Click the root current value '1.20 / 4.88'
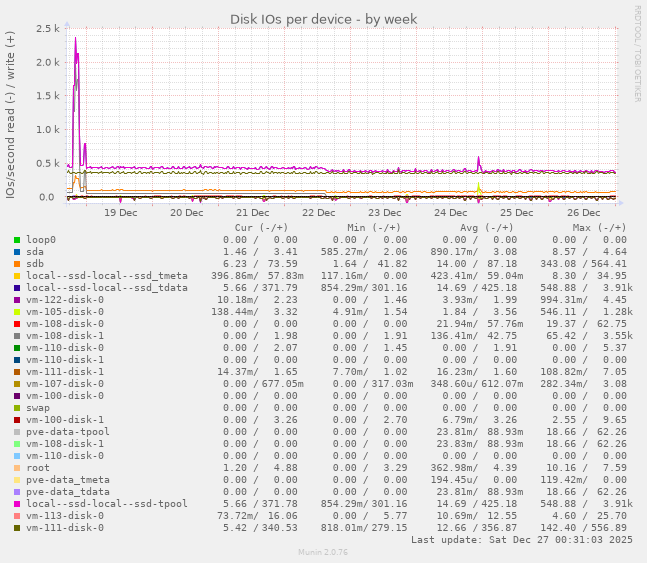647x563 pixels. click(260, 468)
